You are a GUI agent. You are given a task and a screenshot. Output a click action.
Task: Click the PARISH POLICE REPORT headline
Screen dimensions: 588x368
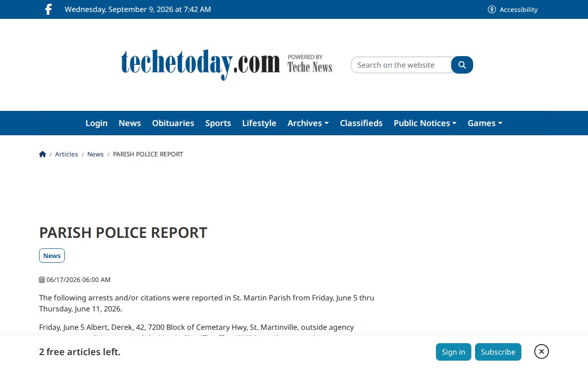(x=123, y=232)
